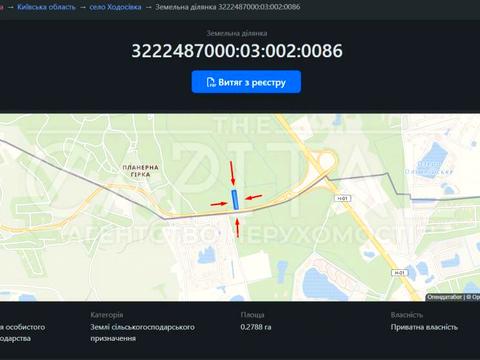Click the blue land parcel on map

(235, 200)
